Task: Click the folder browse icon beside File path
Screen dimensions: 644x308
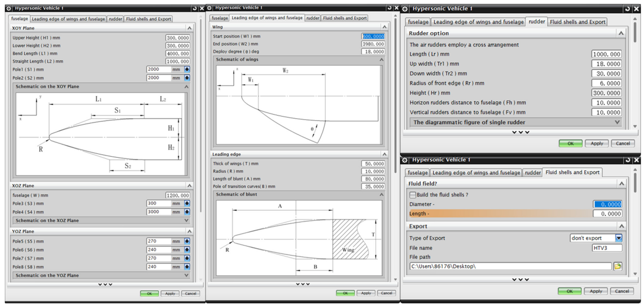Action: pos(617,266)
